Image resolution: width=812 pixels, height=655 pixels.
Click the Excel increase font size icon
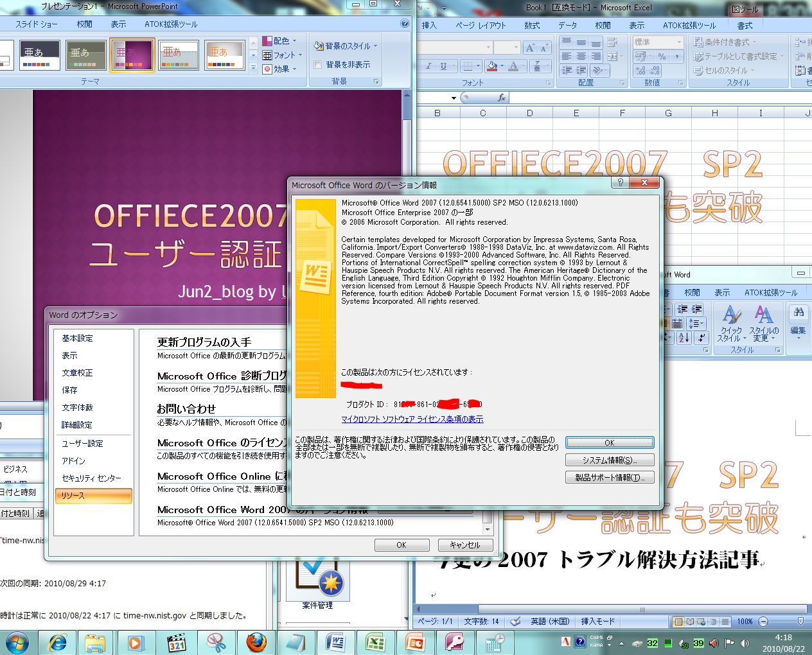point(530,48)
